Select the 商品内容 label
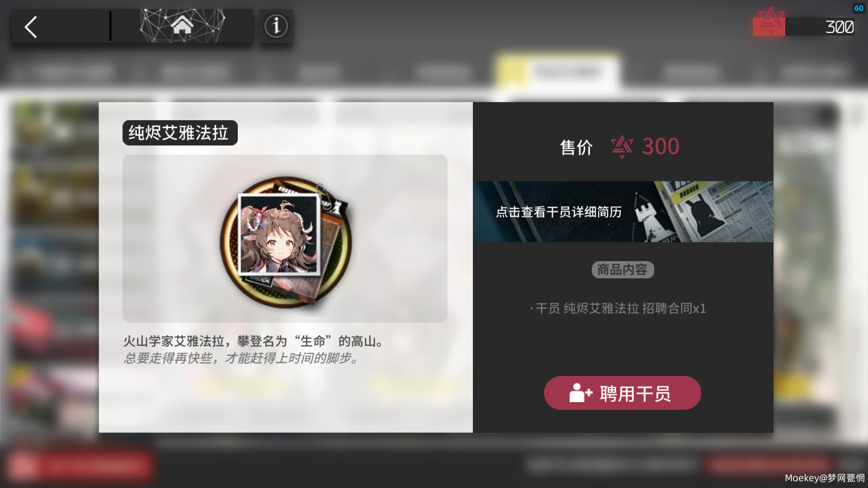The height and width of the screenshot is (488, 868). (623, 270)
